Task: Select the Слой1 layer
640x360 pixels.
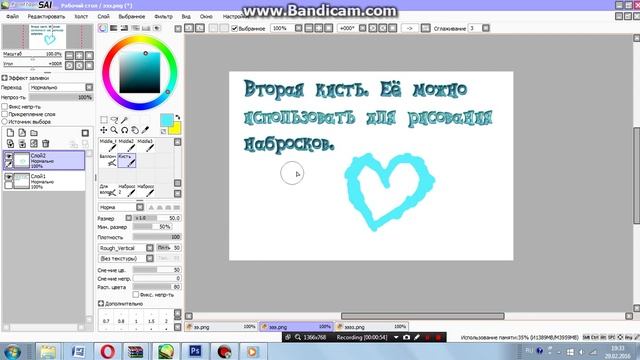Action: (x=44, y=181)
